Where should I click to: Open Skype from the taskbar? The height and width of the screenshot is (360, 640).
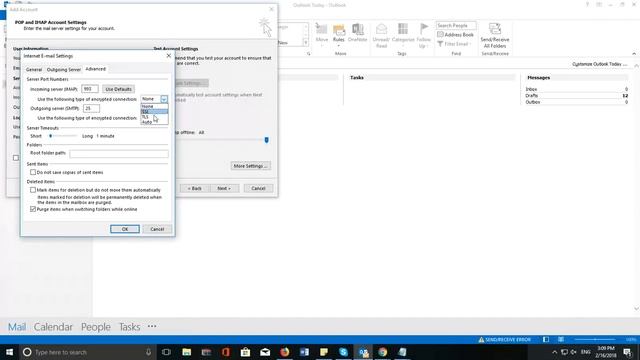343,352
